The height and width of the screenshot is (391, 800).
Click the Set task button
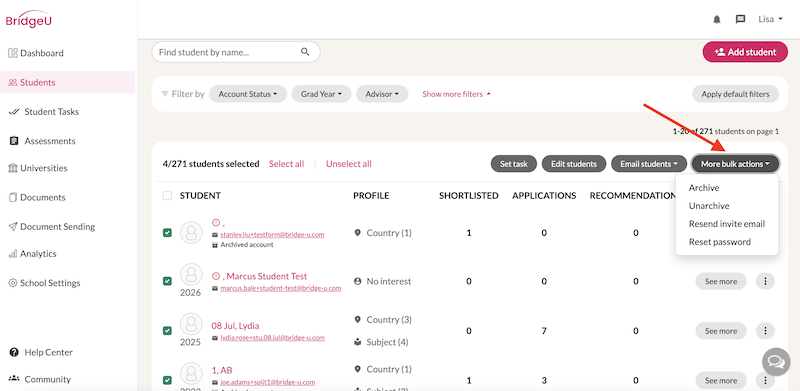point(514,164)
